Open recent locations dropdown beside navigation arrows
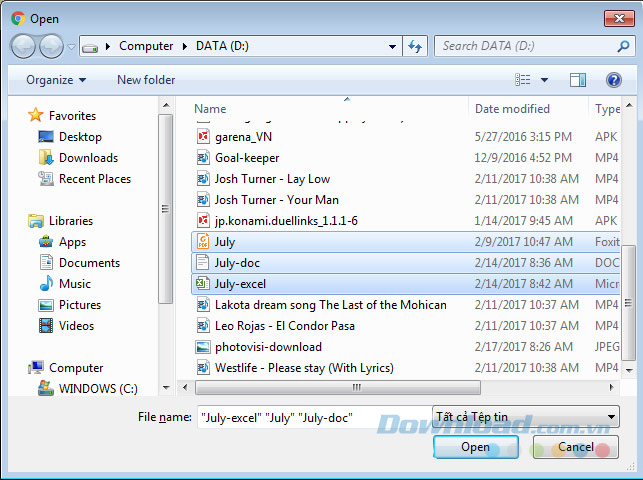643x480 pixels. [x=71, y=47]
